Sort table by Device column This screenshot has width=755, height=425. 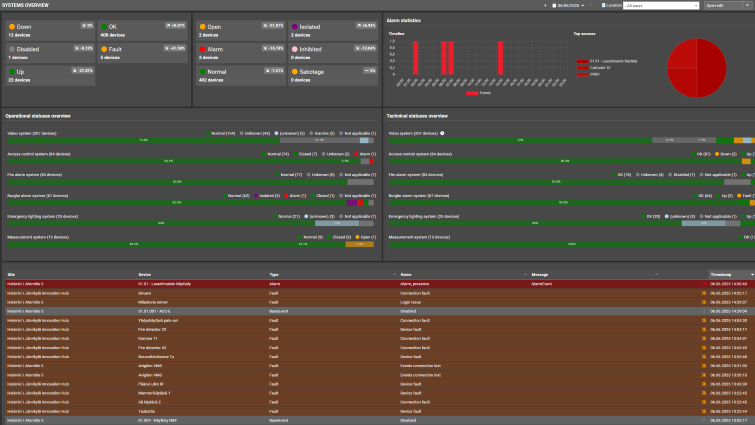point(144,274)
